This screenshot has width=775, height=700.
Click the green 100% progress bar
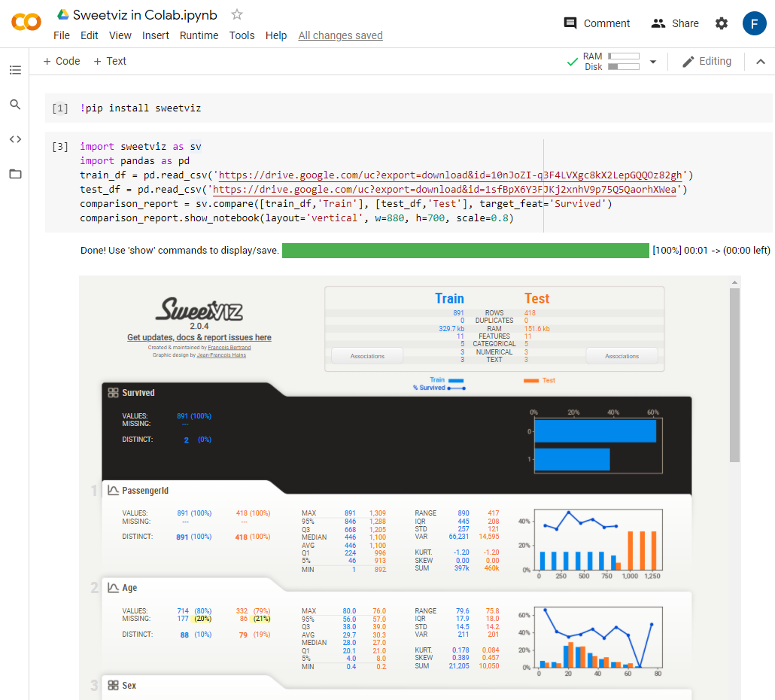466,251
